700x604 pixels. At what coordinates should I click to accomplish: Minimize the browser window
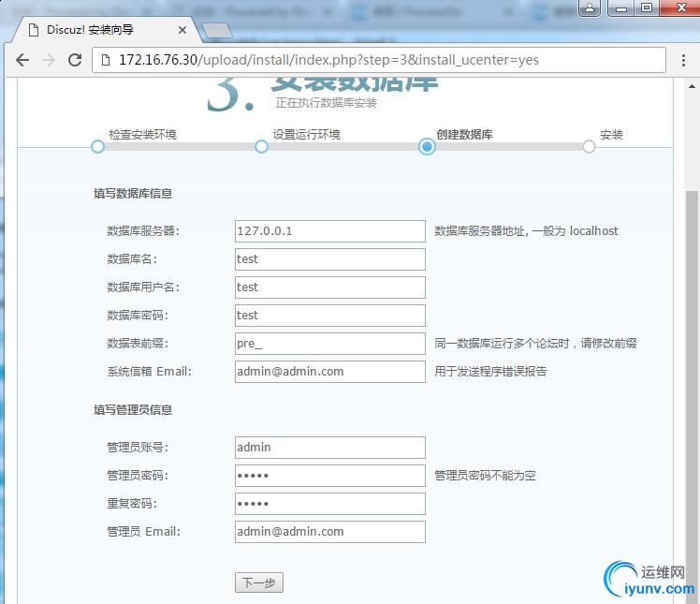621,7
